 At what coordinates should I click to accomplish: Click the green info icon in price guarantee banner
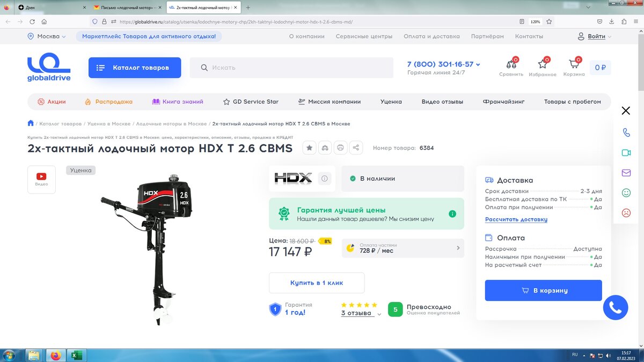coord(452,214)
